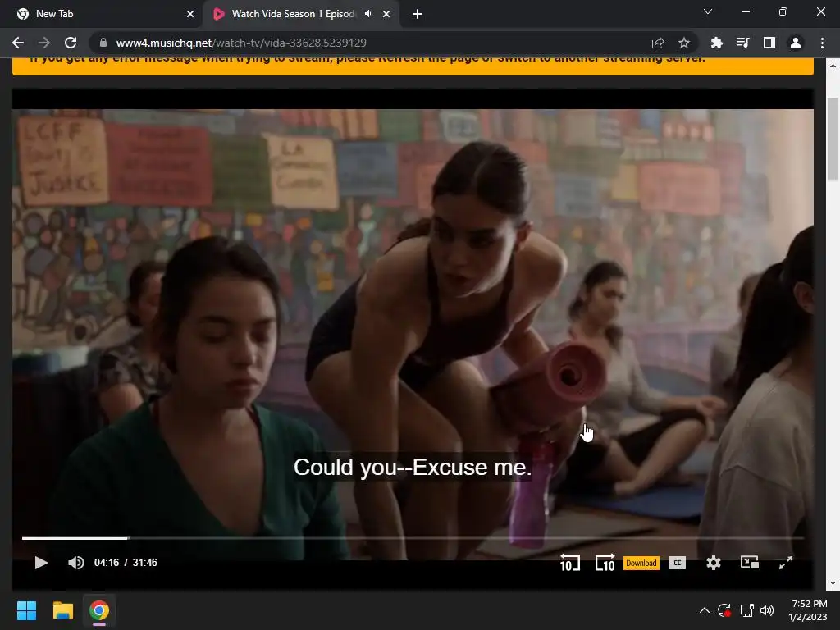Viewport: 840px width, 630px height.
Task: Mute audio on the Vida tab
Action: tap(368, 14)
